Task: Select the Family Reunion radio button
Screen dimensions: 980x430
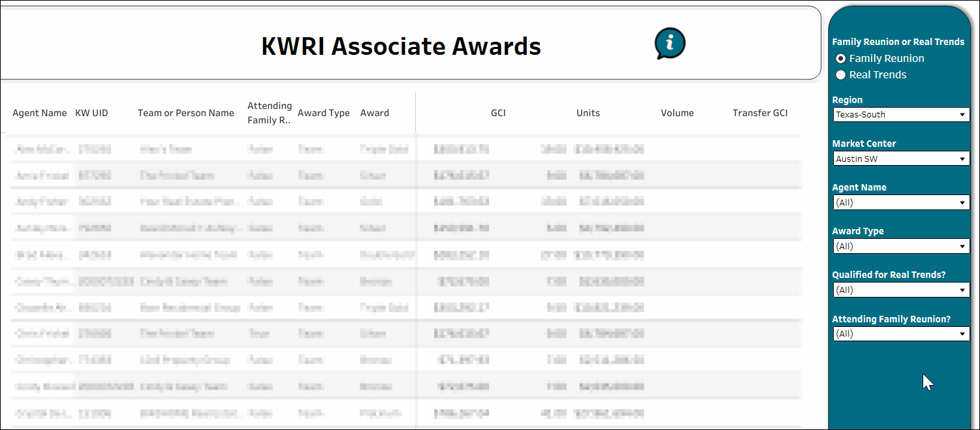Action: (841, 59)
